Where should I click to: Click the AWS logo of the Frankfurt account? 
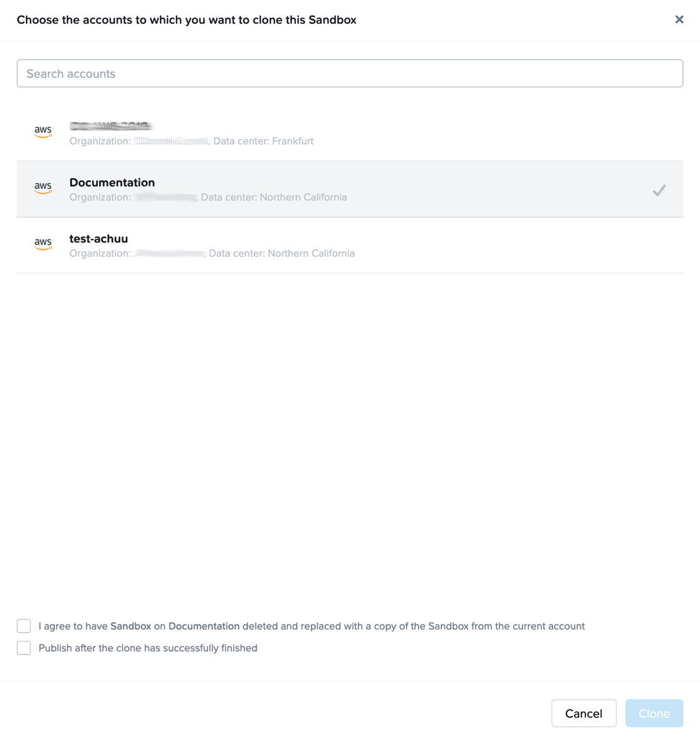click(43, 131)
